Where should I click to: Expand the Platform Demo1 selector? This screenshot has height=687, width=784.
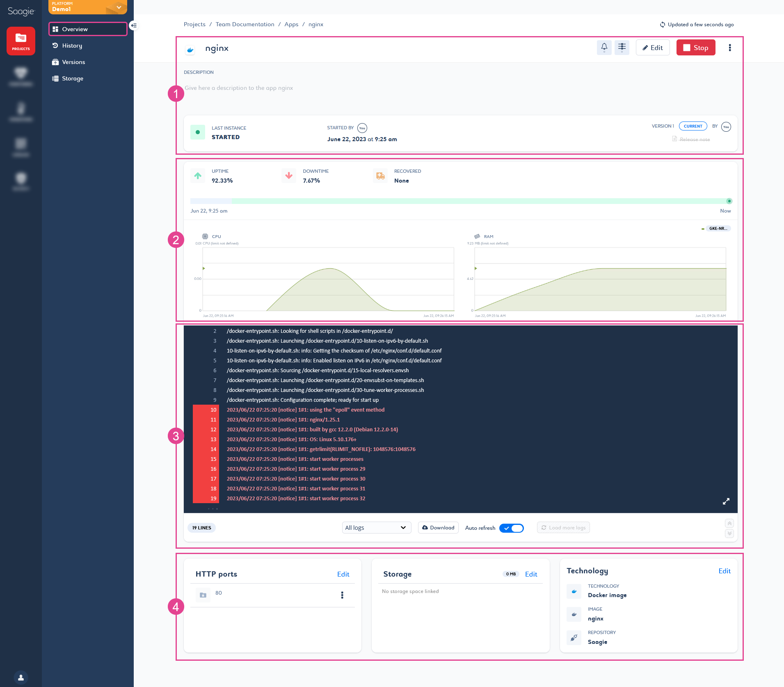(x=88, y=7)
